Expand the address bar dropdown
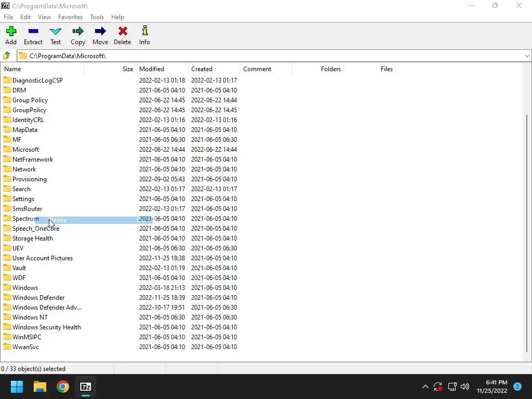Screen dimensions: 532x399 527,56
